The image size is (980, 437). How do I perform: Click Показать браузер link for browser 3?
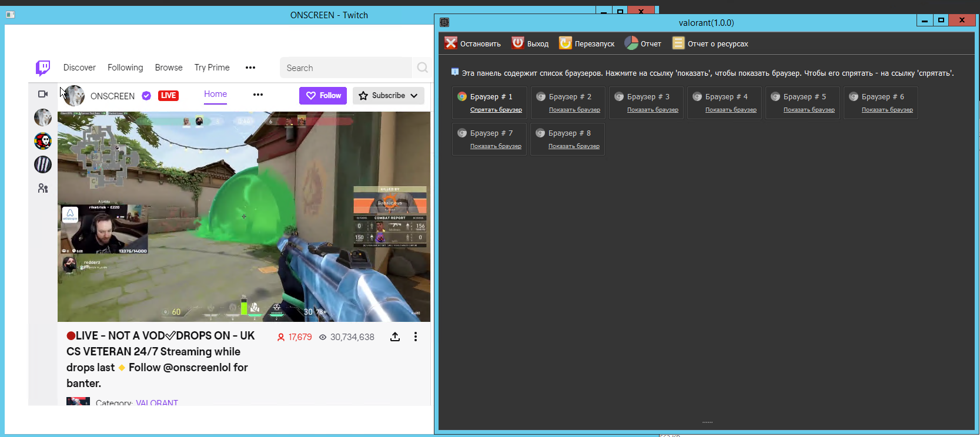[x=653, y=110]
